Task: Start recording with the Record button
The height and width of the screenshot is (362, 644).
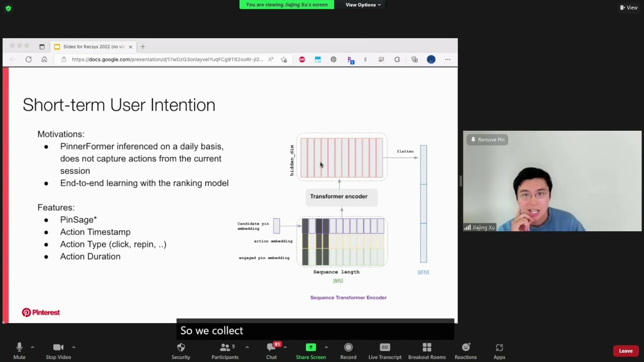Action: 348,350
